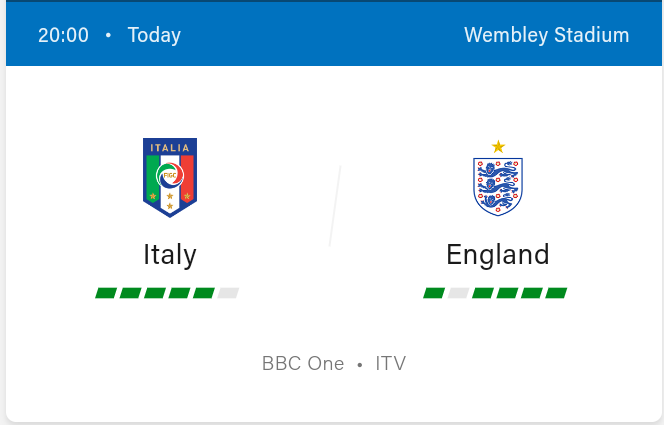Viewport: 664px width, 425px height.
Task: Click the slash divider between teams
Action: tap(335, 205)
